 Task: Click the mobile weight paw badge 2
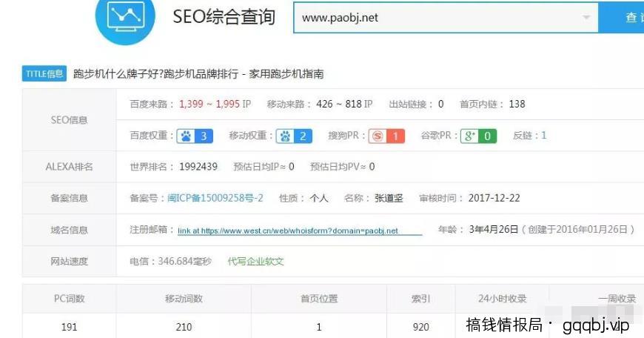pyautogui.click(x=294, y=136)
